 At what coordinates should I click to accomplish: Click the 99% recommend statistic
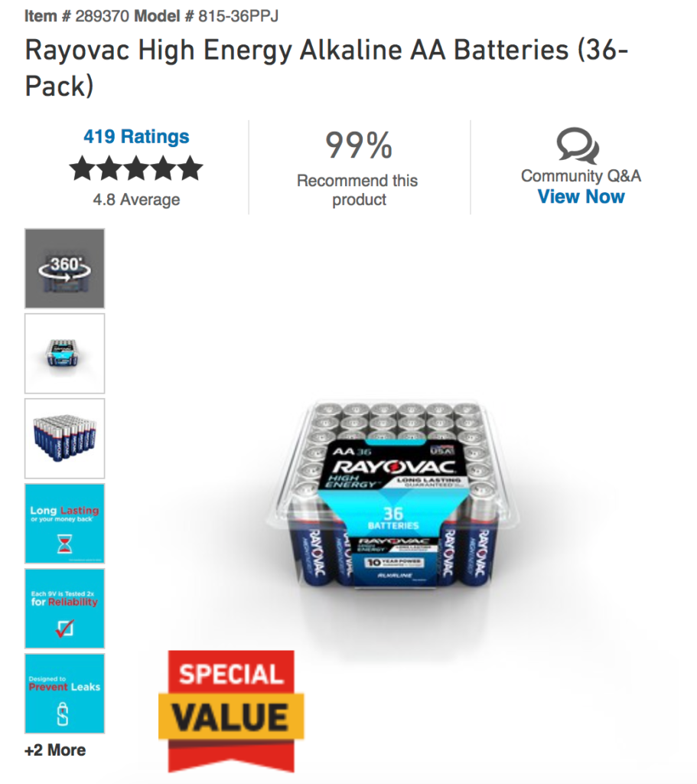click(359, 145)
